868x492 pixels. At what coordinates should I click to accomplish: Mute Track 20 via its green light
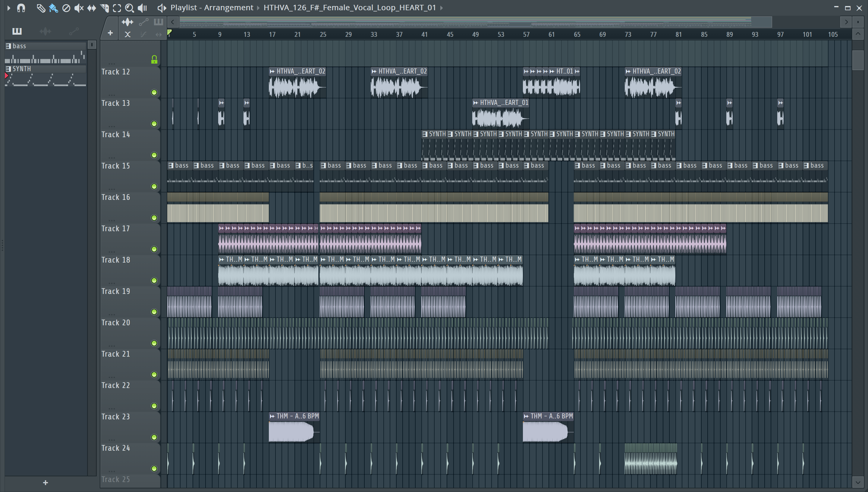(154, 343)
